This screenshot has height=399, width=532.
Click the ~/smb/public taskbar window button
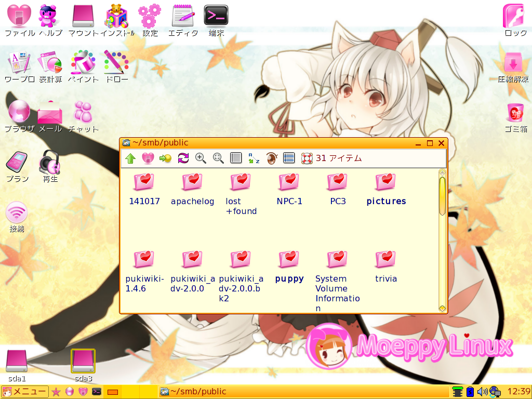click(304, 392)
